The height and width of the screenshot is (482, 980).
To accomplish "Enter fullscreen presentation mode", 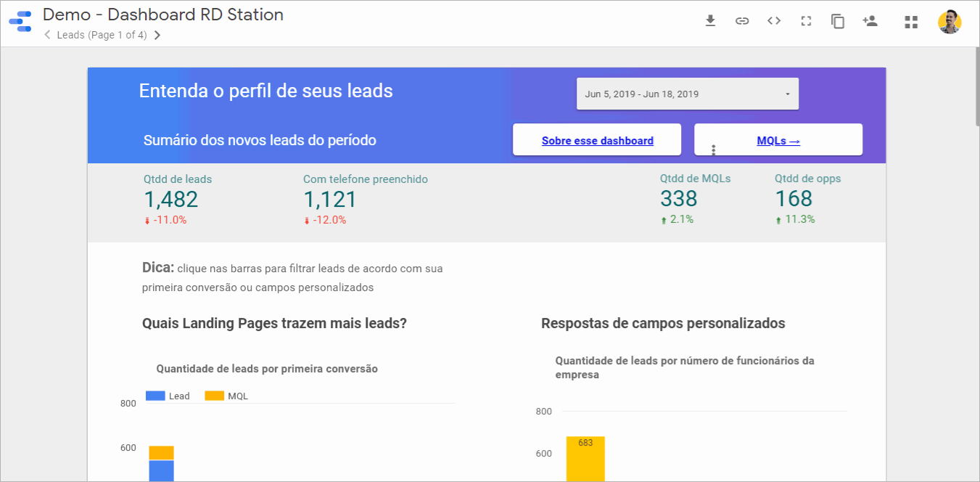I will click(x=806, y=21).
